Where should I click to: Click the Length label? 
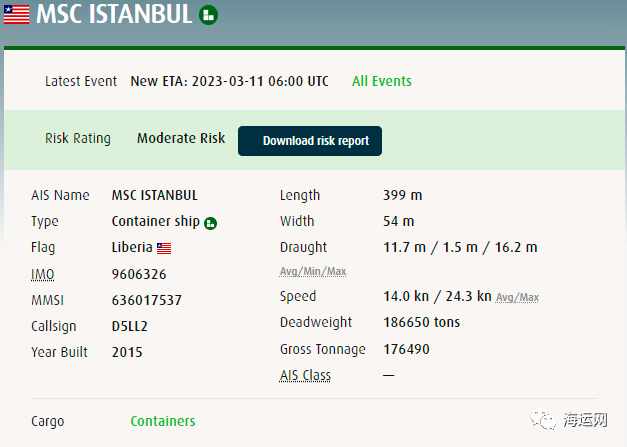coord(300,196)
